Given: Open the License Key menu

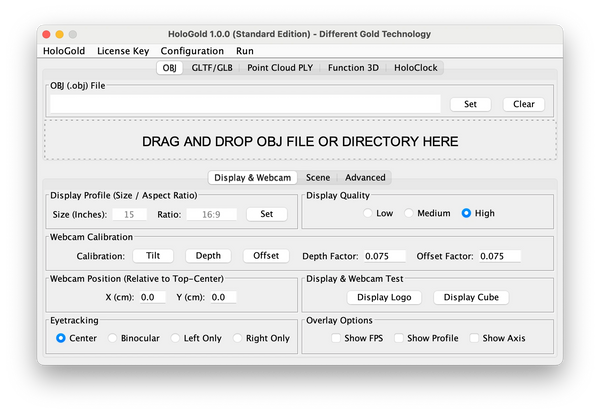Looking at the screenshot, I should click(x=125, y=50).
